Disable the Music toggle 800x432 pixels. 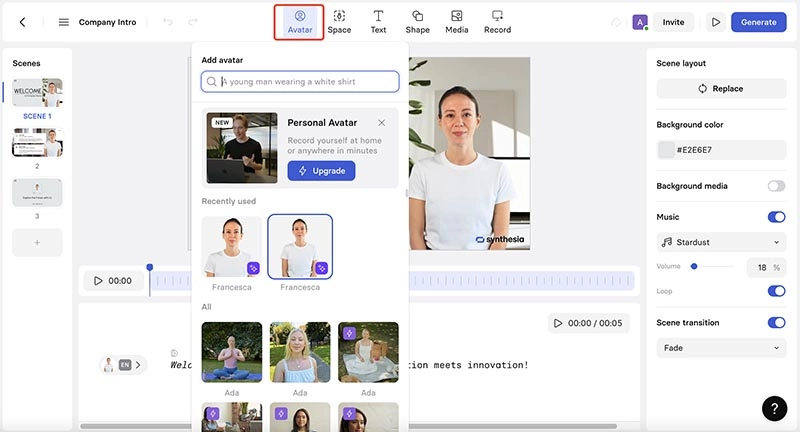775,217
